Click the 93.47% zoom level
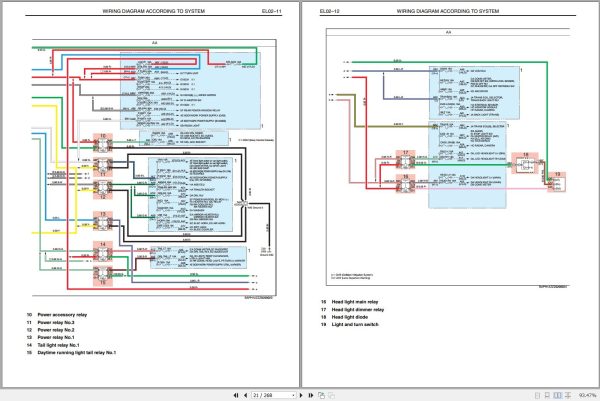600x401 pixels. (587, 395)
